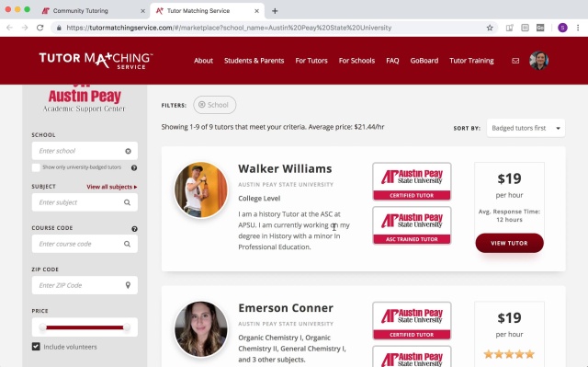
Task: Open the About menu item
Action: [203, 61]
